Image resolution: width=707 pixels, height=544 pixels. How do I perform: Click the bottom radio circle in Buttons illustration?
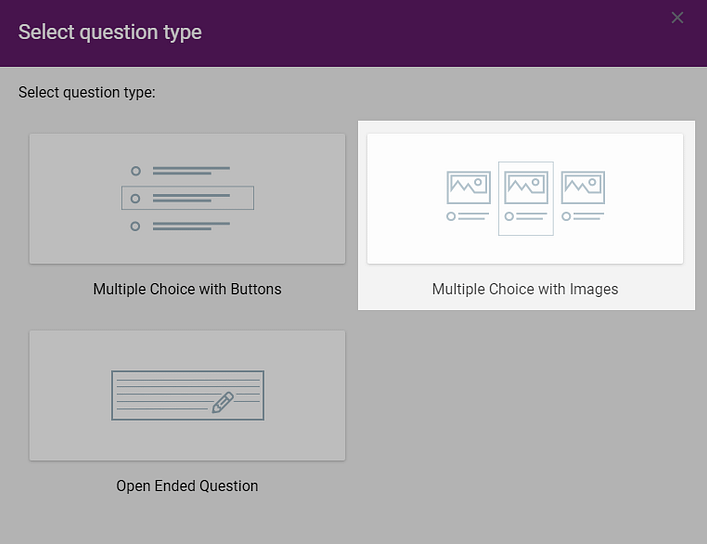pos(136,226)
